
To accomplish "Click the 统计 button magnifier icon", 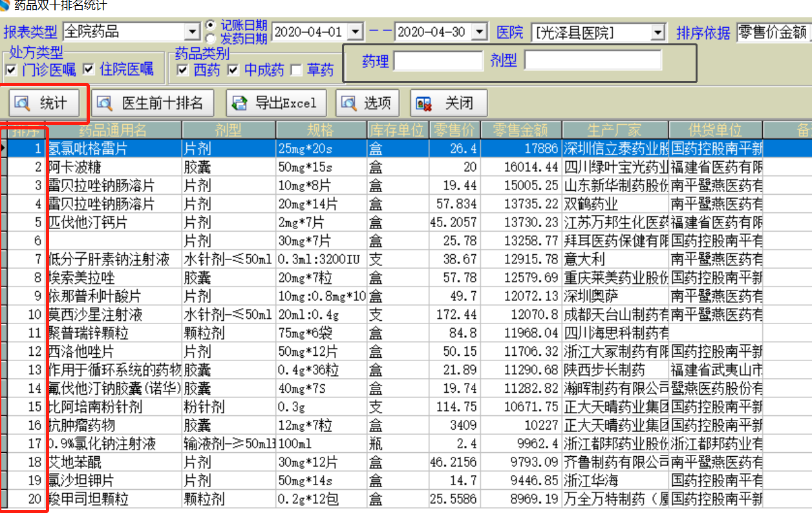I will (23, 104).
